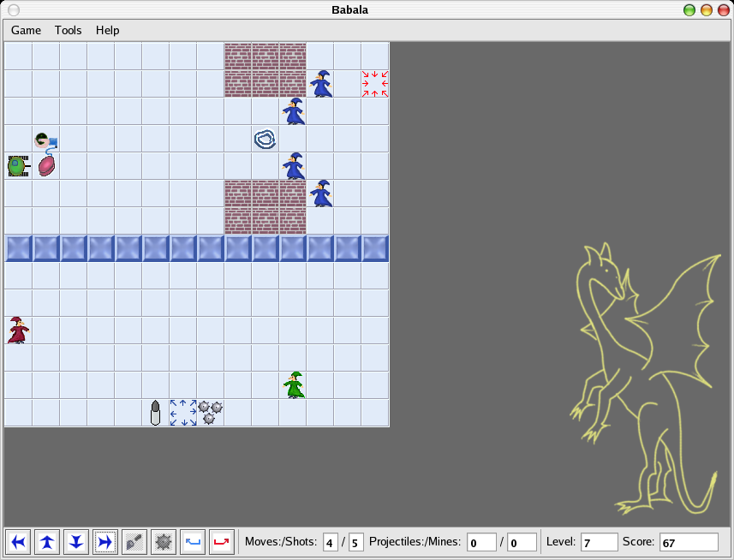The height and width of the screenshot is (560, 734).
Task: Click the Mines count field
Action: 522,542
